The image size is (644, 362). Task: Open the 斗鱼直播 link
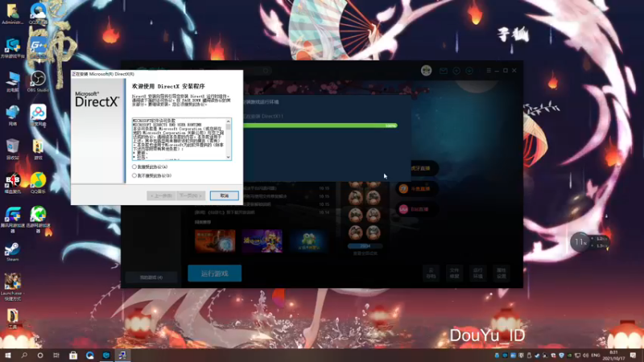pos(415,189)
